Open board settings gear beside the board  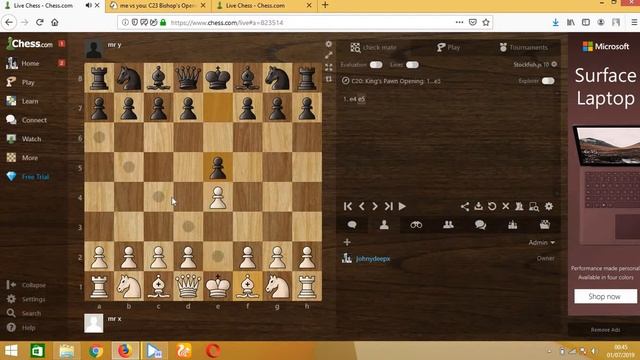coord(329,44)
